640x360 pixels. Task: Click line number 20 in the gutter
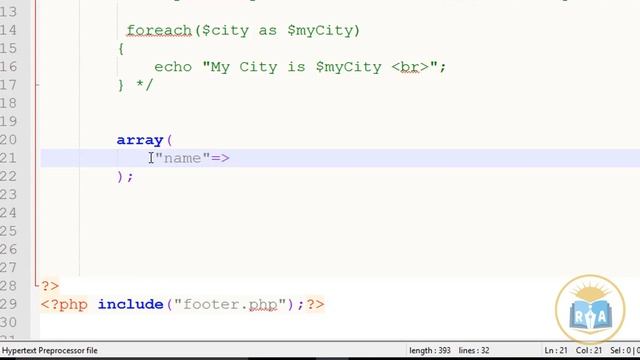(x=8, y=140)
